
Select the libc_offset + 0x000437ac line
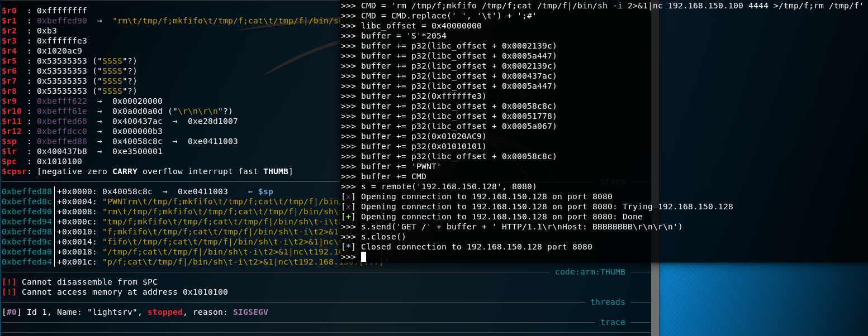449,76
